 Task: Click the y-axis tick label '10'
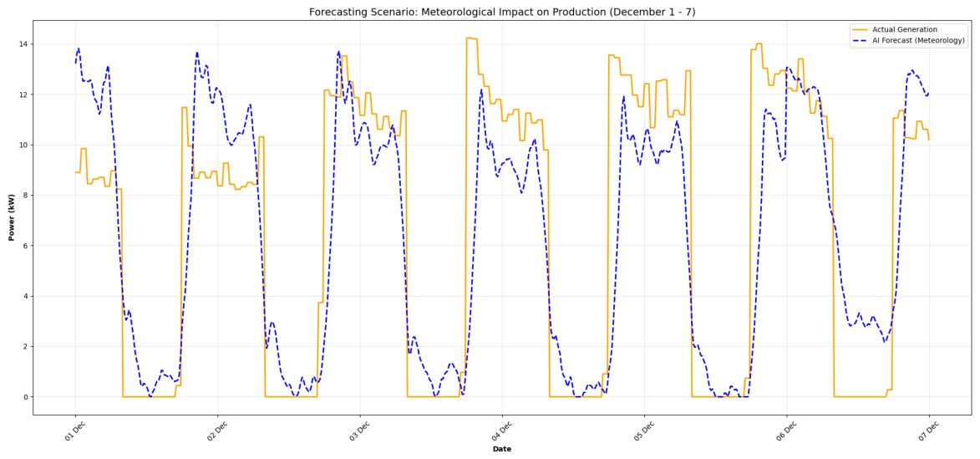click(23, 145)
